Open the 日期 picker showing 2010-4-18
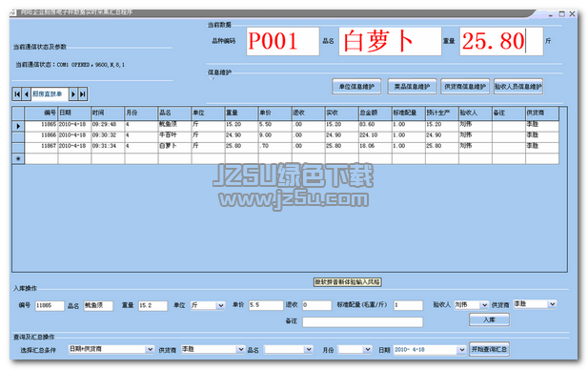588x370 pixels. tap(461, 350)
